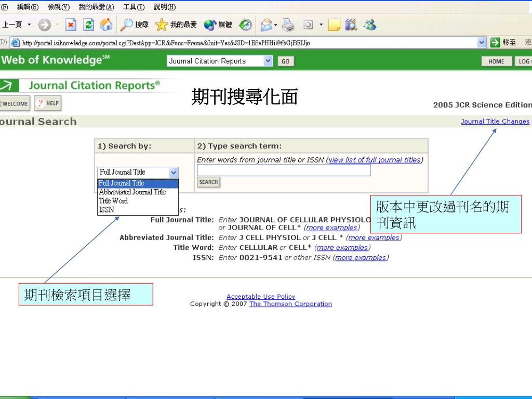This screenshot has height=399, width=532.
Task: Open more examples link for ISSN
Action: [x=361, y=258]
